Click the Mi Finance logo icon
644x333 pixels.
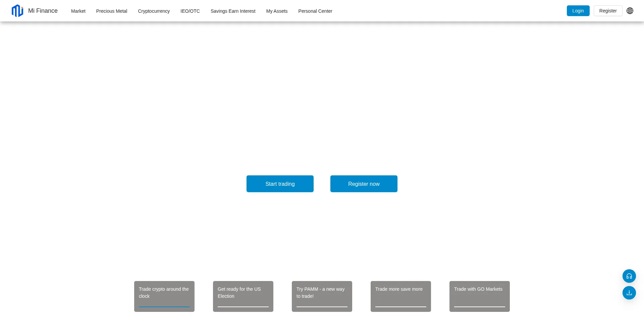pos(17,11)
